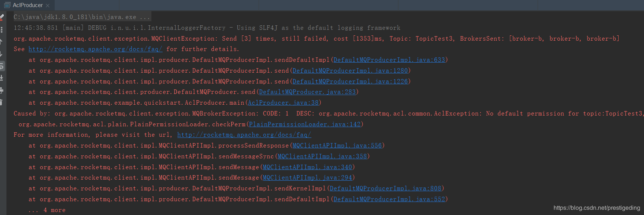Open AclProducer.java:38 source link

283,103
